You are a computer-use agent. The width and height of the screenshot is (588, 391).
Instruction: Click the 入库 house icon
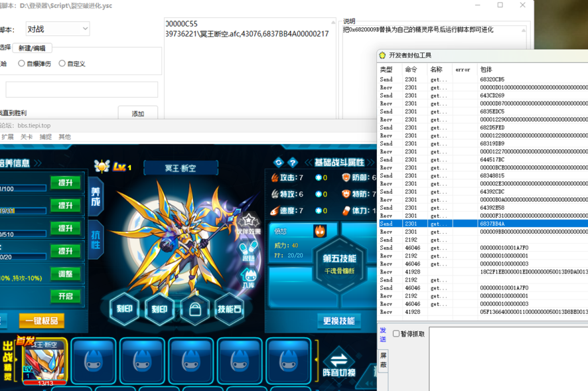[x=248, y=277]
